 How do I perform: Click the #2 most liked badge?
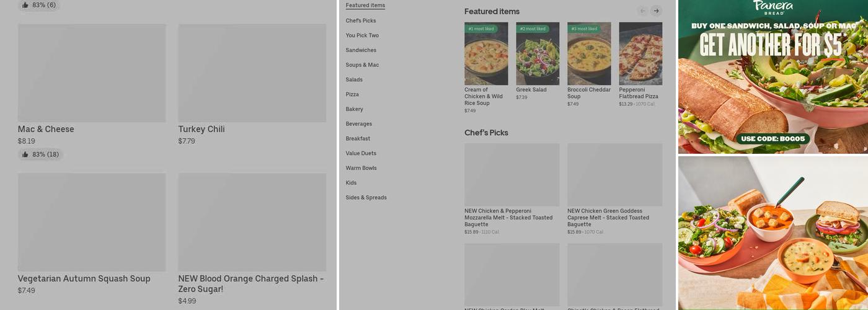coord(533,29)
